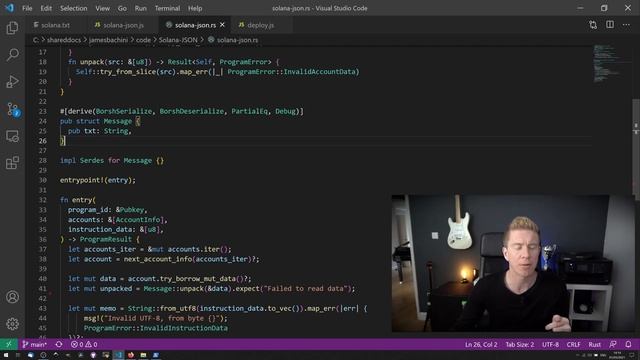
Task: Expand the code breadcrumb
Action: click(143, 40)
